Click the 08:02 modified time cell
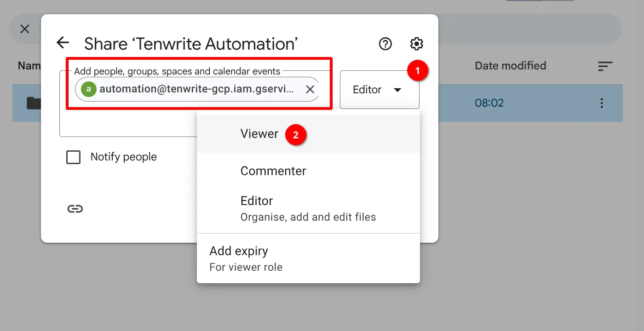 [489, 103]
